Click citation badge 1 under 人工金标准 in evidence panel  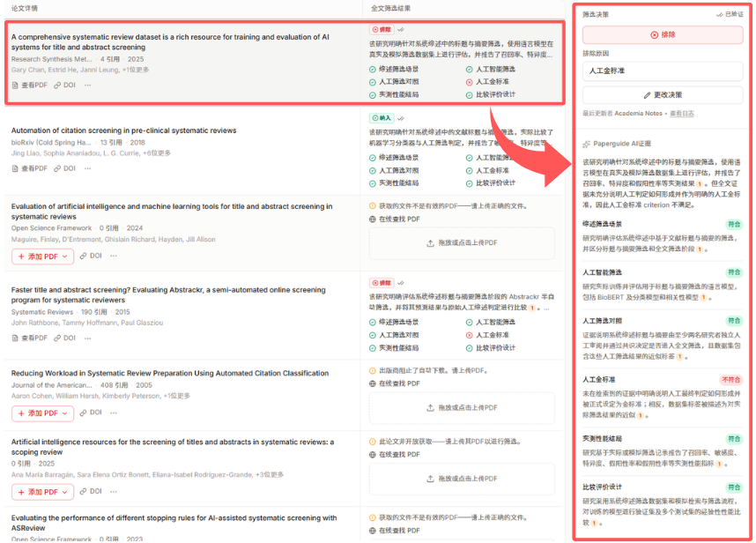640,415
